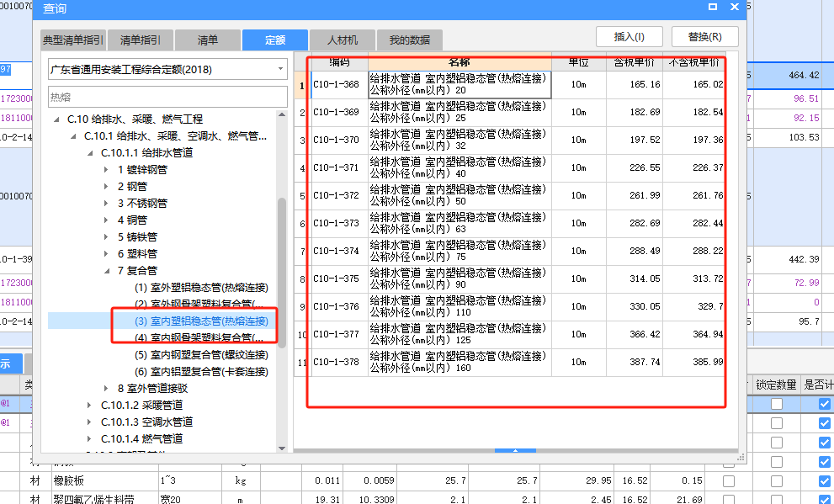Click the tree scrollbar up arrow
Screen dimensions: 834x504
pyautogui.click(x=282, y=114)
